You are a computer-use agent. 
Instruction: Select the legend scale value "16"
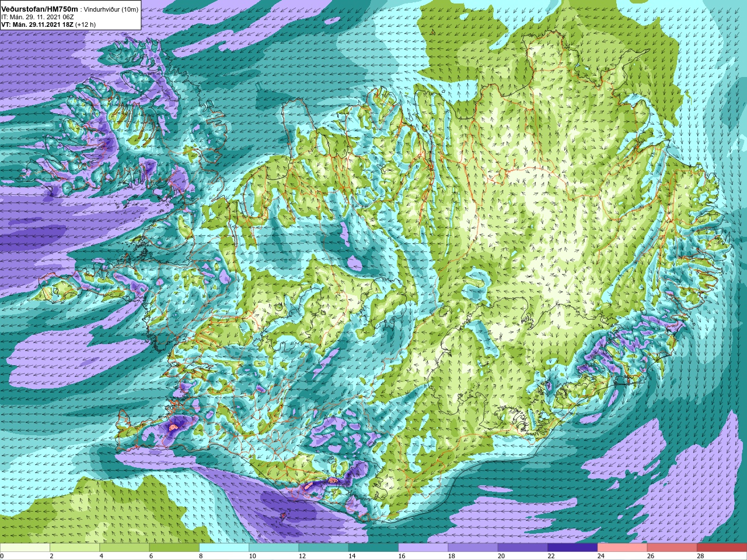pos(402,556)
